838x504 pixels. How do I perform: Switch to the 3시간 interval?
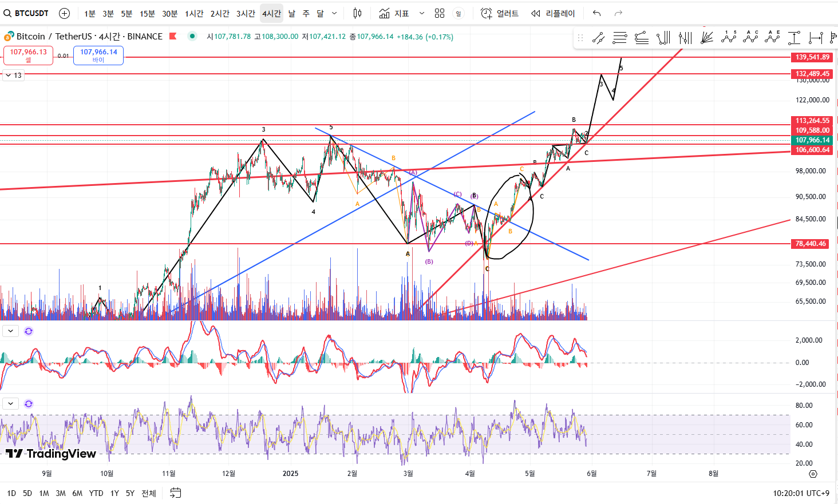(x=246, y=13)
